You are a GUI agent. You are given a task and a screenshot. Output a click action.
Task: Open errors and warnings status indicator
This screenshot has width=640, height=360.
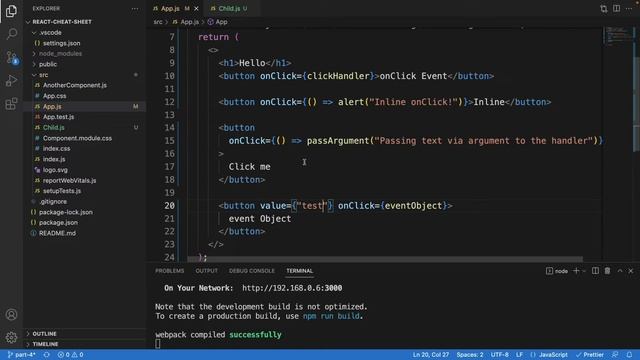tap(70, 355)
